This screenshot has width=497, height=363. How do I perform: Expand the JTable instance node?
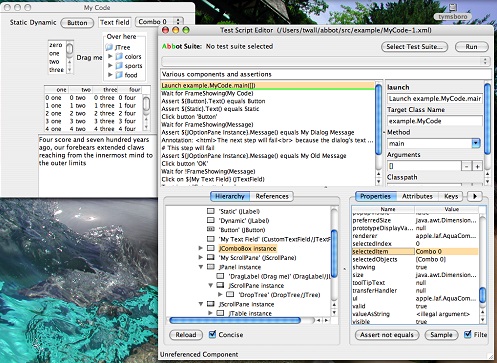[x=210, y=313]
